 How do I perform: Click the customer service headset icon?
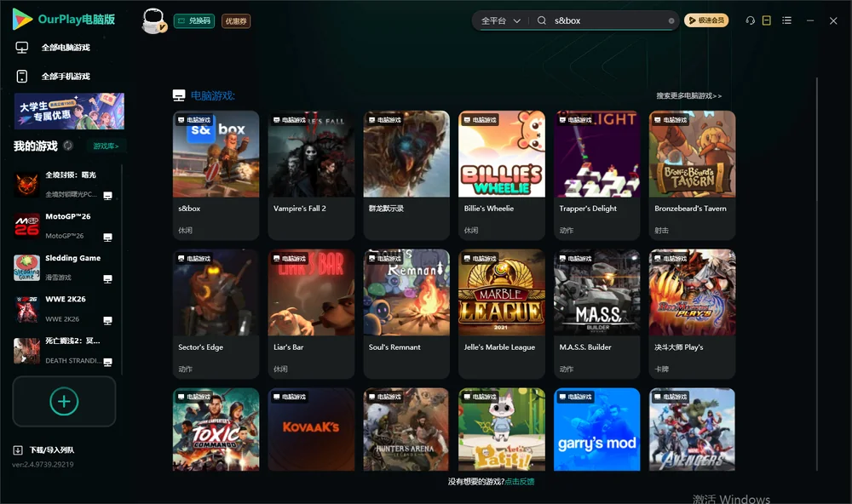(x=751, y=20)
